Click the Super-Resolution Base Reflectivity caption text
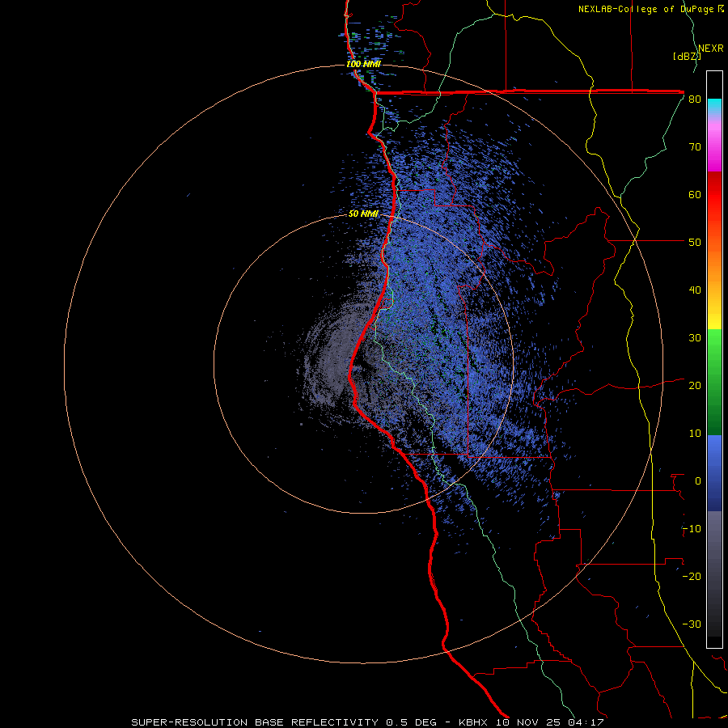 point(255,722)
